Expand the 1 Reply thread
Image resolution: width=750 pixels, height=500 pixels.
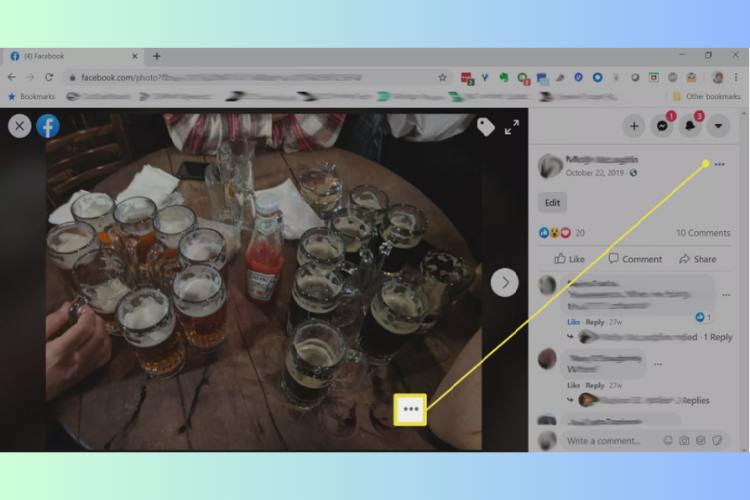coord(717,337)
